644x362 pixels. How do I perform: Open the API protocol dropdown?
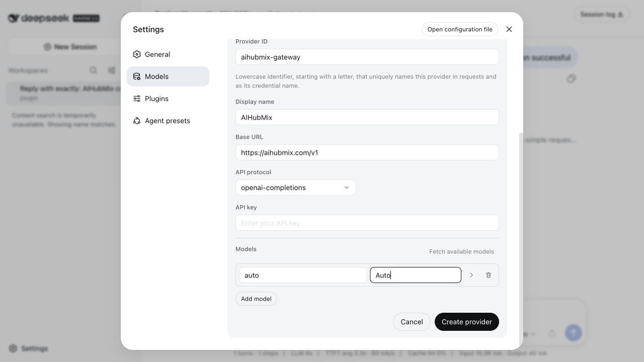(x=296, y=188)
